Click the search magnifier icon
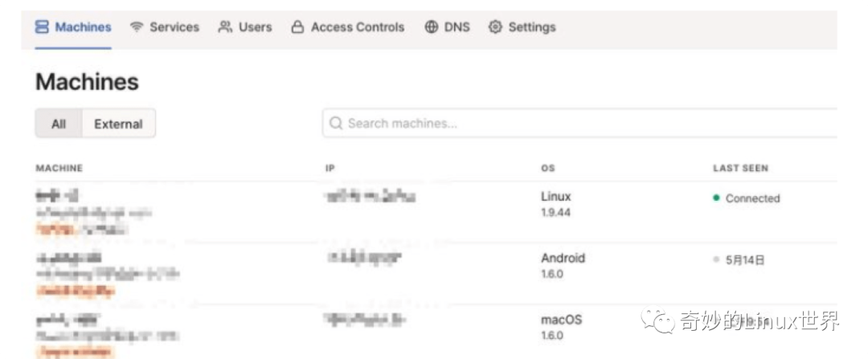The width and height of the screenshot is (868, 359). coord(335,123)
